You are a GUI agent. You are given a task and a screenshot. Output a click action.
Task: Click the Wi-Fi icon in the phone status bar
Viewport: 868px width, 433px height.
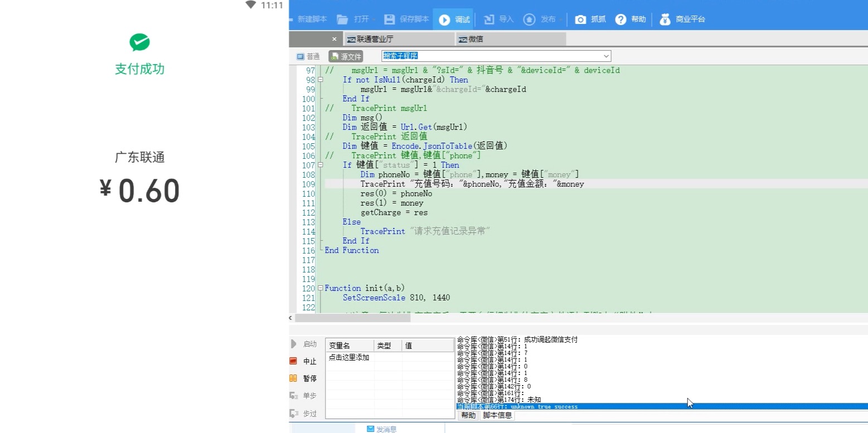(x=251, y=5)
